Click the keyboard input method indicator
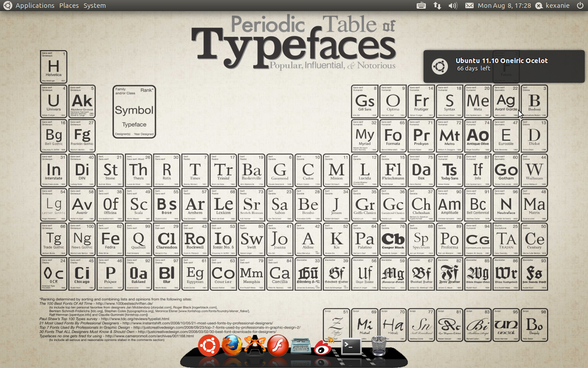The image size is (588, 368). pos(421,6)
